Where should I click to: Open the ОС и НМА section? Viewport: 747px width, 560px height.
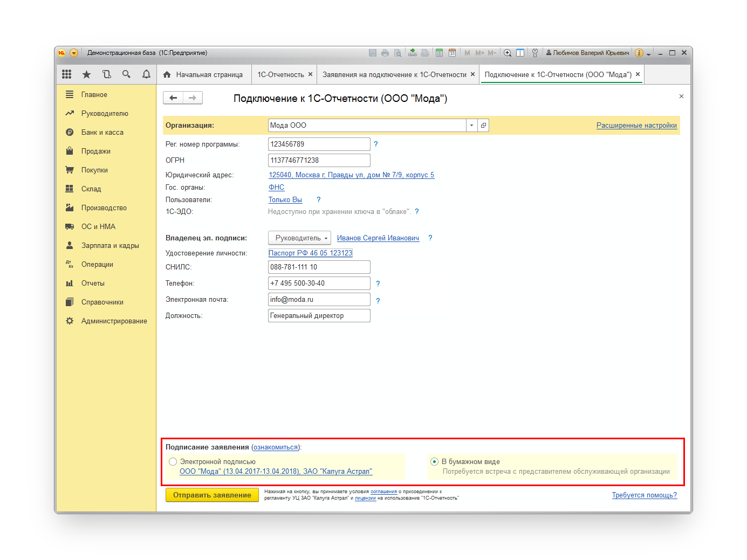pyautogui.click(x=106, y=226)
